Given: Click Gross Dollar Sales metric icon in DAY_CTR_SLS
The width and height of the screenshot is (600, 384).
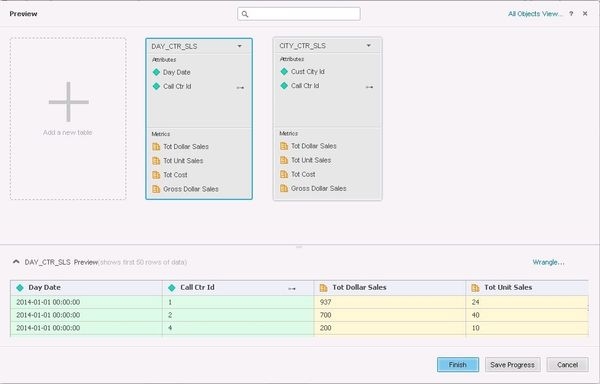Looking at the screenshot, I should (x=156, y=189).
